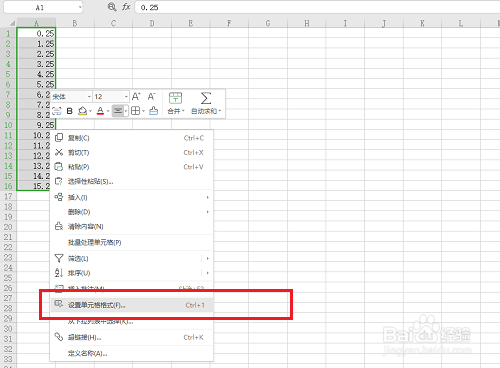Click cell containing 9.25
The image size is (500, 368).
pyautogui.click(x=36, y=125)
